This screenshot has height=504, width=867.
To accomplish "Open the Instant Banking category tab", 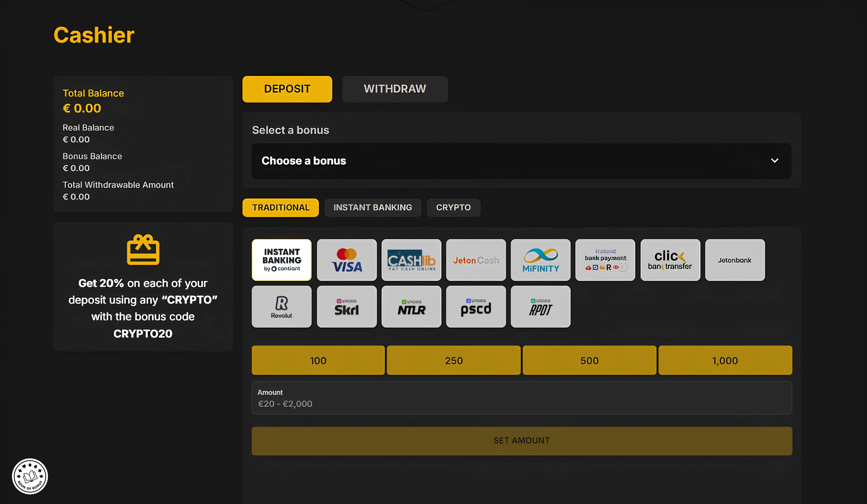I will click(x=373, y=207).
